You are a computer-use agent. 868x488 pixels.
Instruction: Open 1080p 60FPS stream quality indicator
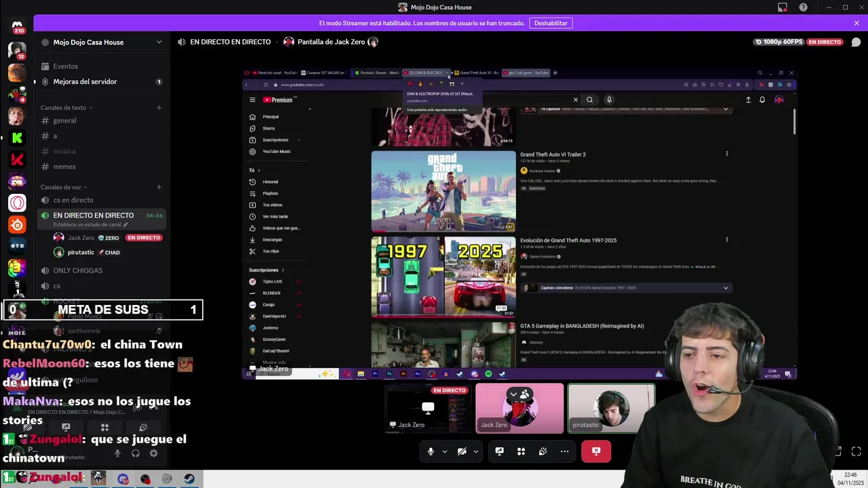pyautogui.click(x=778, y=42)
